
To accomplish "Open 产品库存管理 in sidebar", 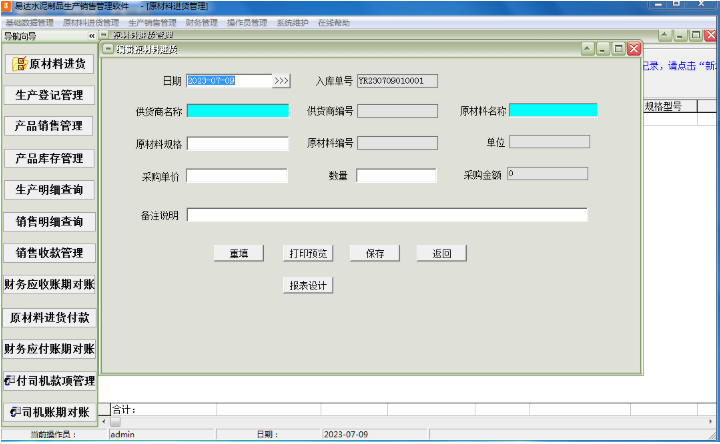I will tap(49, 158).
